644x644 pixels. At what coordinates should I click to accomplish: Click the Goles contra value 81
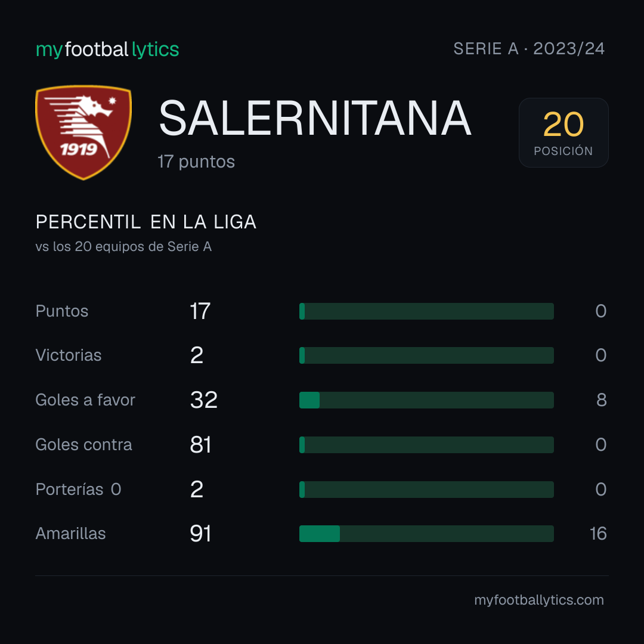coord(200,444)
